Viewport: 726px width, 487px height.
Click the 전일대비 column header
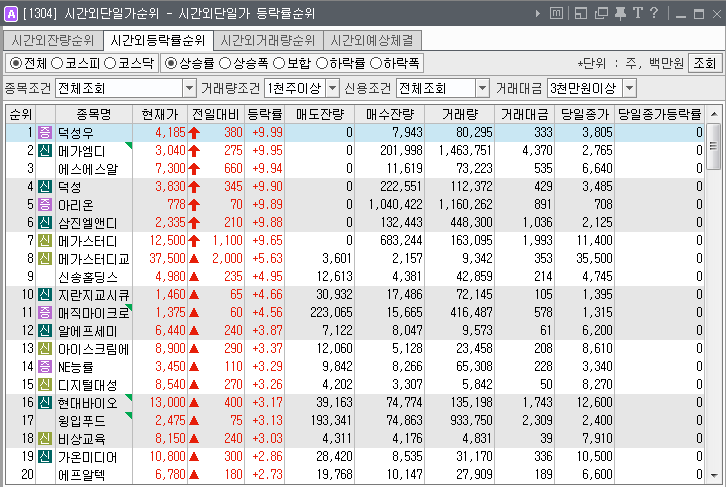coord(216,114)
